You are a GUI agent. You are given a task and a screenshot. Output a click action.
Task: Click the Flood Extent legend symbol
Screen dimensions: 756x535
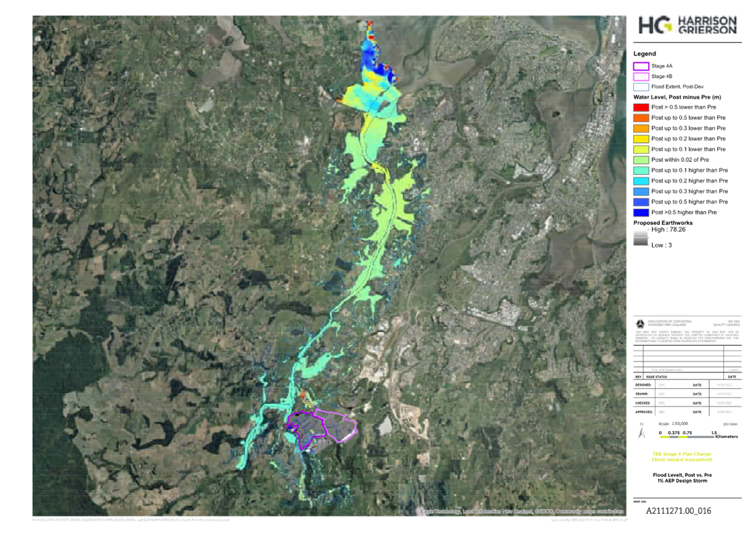(x=641, y=87)
